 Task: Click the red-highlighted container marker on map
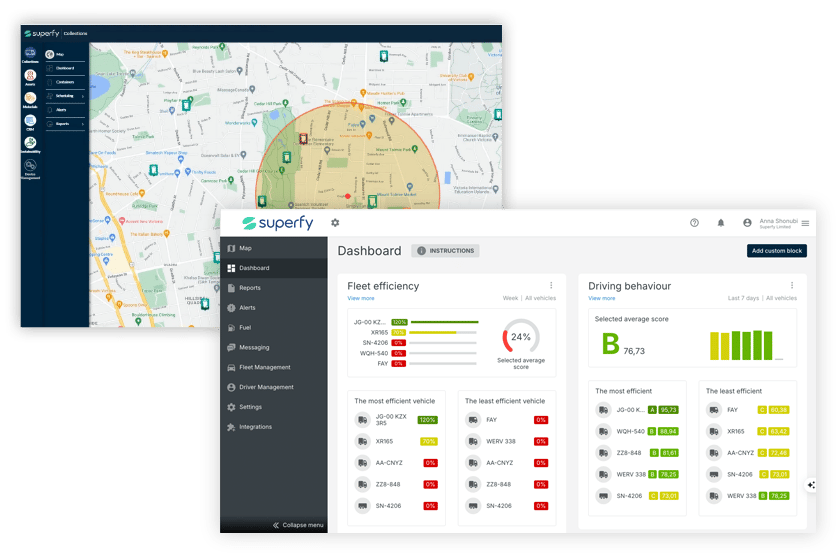(303, 139)
